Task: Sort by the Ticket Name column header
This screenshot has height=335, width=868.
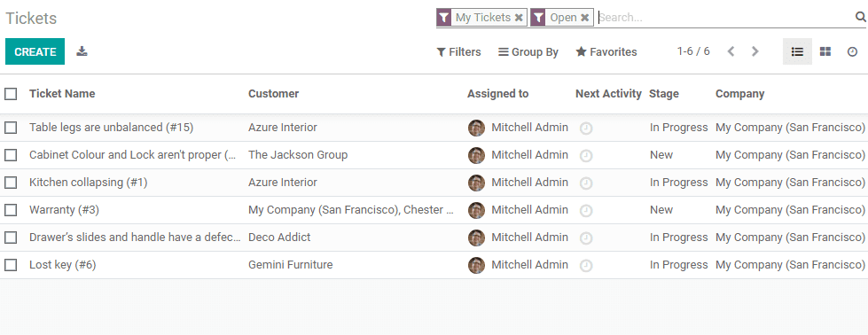Action: tap(62, 94)
